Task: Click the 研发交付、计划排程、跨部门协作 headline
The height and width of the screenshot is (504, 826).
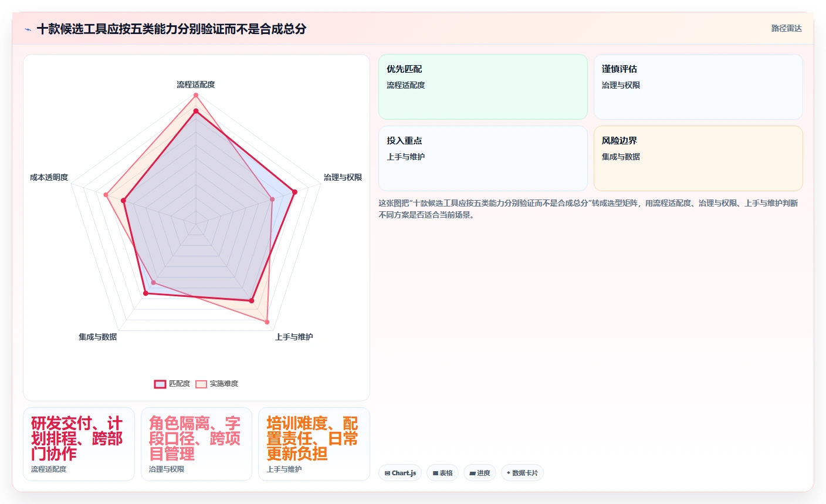Action: pyautogui.click(x=77, y=438)
